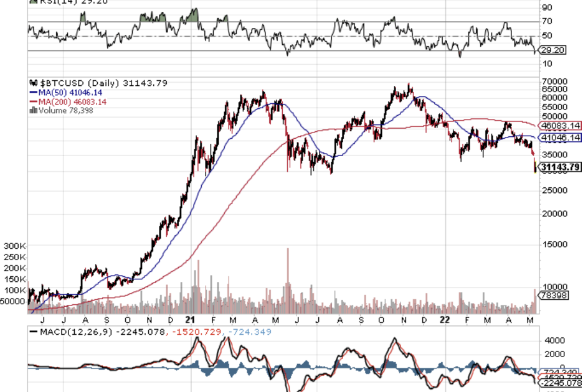Image resolution: width=583 pixels, height=392 pixels.
Task: Click the 15000 price axis label
Action: [x=554, y=245]
